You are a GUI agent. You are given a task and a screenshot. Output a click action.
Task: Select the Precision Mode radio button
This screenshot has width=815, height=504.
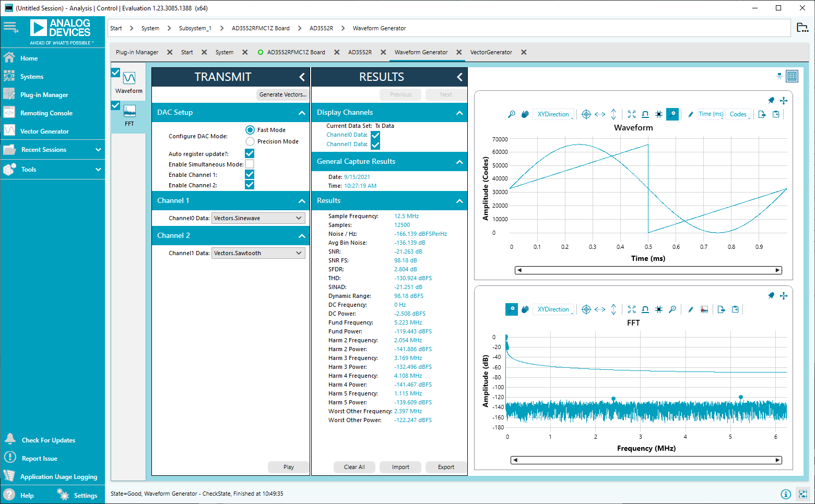[250, 141]
